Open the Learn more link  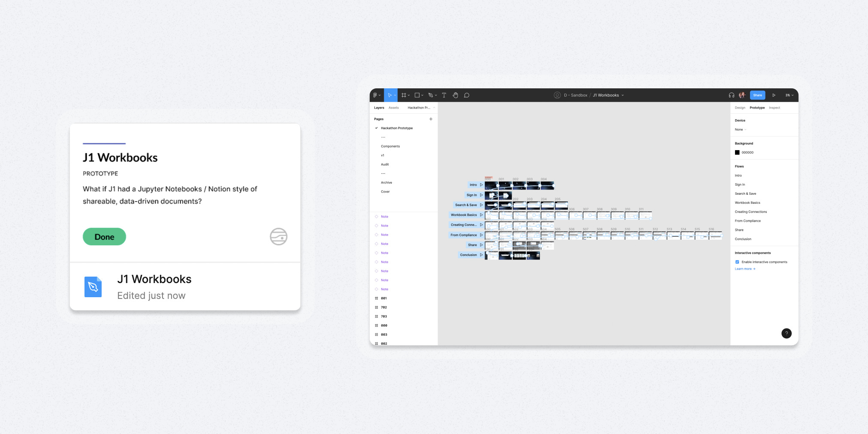tap(745, 269)
